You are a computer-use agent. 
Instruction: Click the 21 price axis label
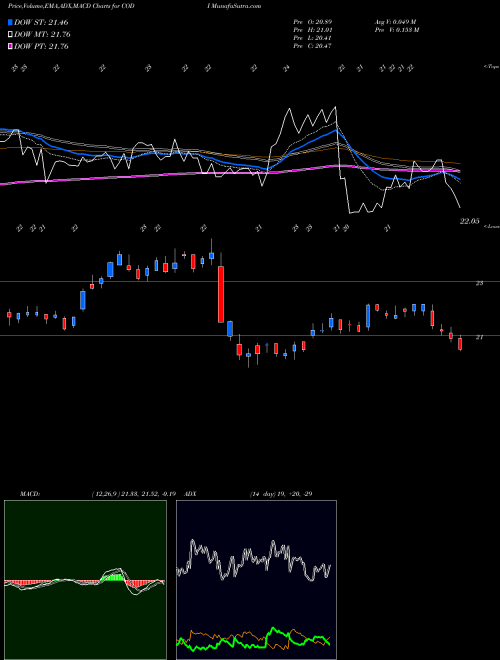(x=479, y=337)
